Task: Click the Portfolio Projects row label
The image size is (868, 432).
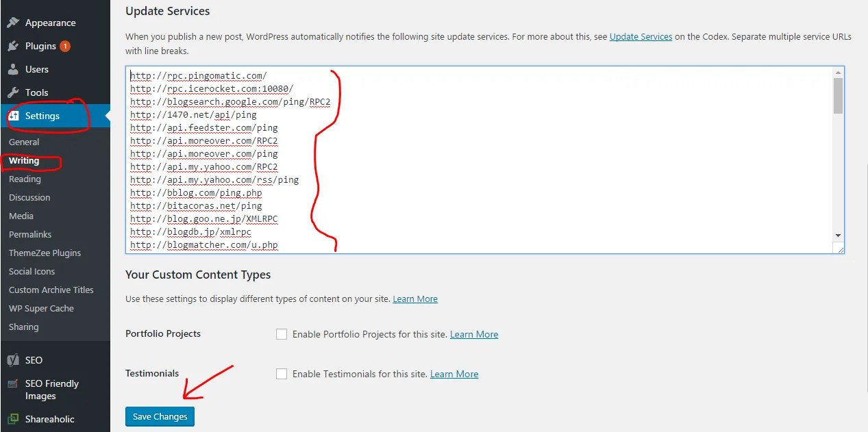Action: click(x=163, y=333)
